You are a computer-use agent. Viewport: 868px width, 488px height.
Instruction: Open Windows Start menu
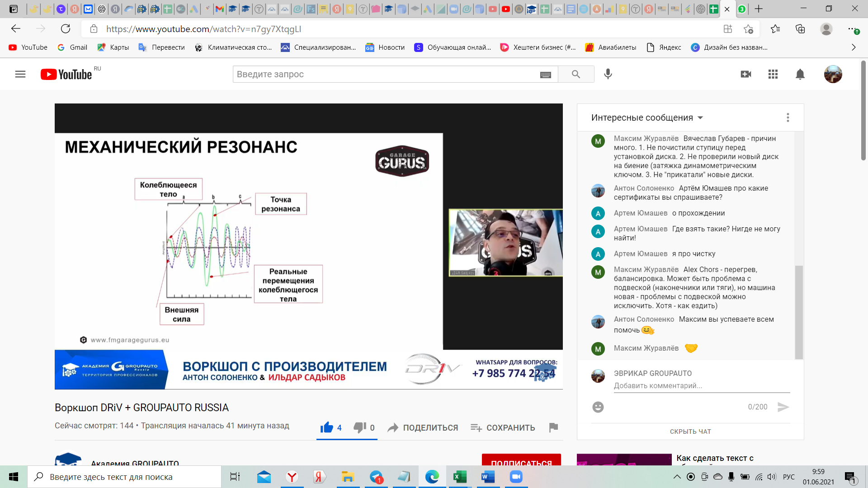(x=14, y=477)
